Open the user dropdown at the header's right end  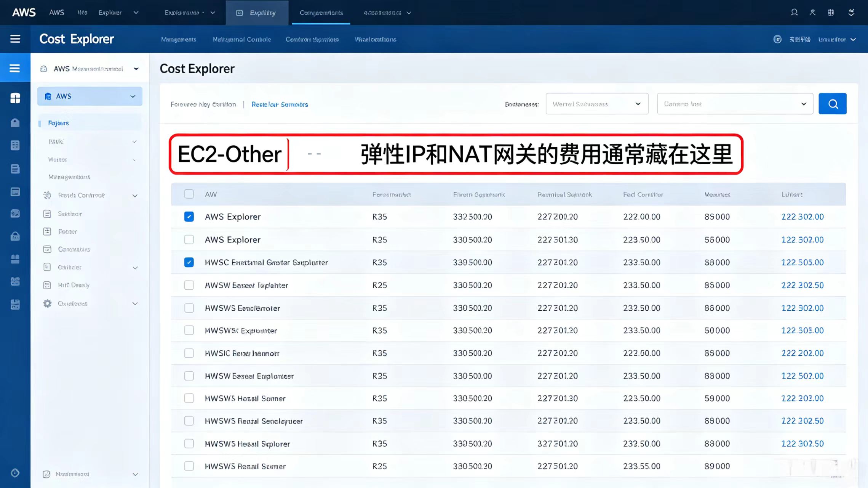pyautogui.click(x=837, y=40)
